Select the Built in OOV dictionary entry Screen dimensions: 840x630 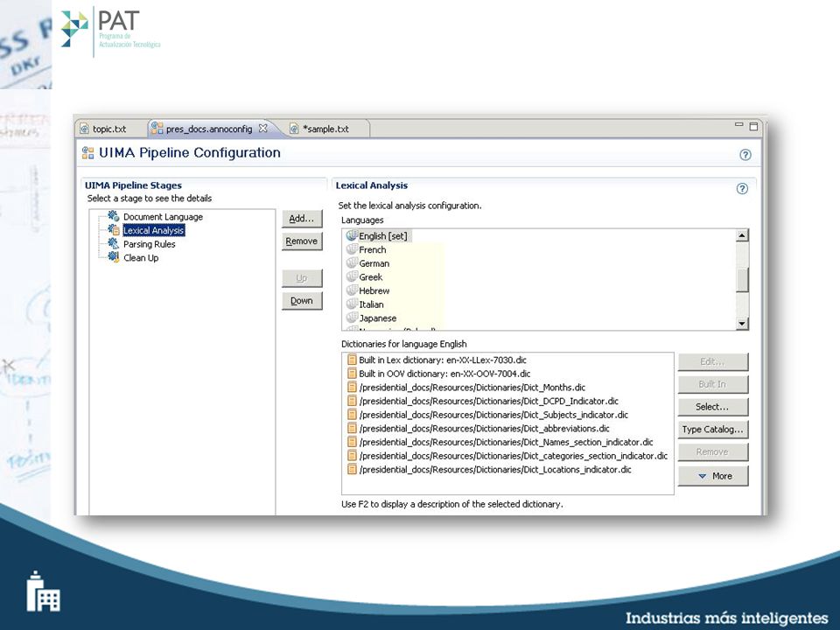[444, 374]
